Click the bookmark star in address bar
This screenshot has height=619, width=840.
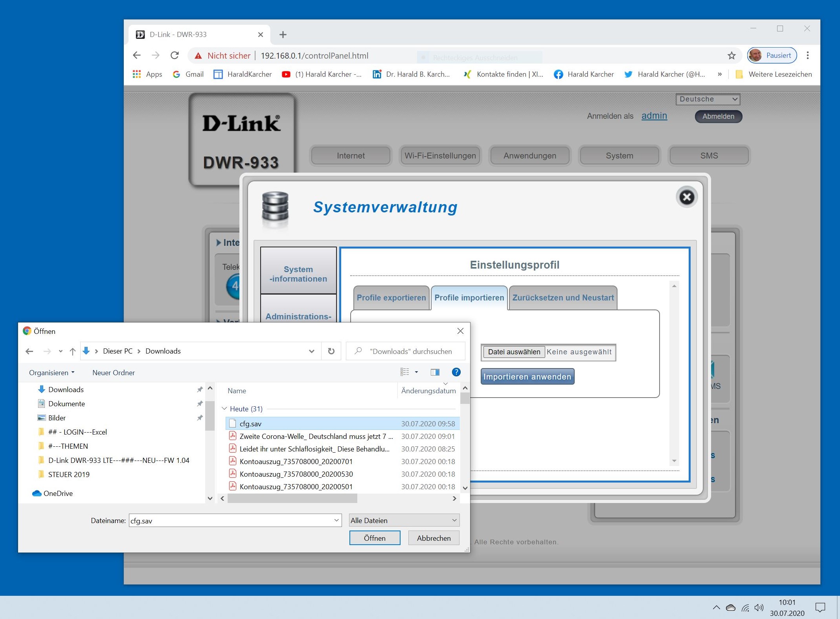tap(731, 55)
